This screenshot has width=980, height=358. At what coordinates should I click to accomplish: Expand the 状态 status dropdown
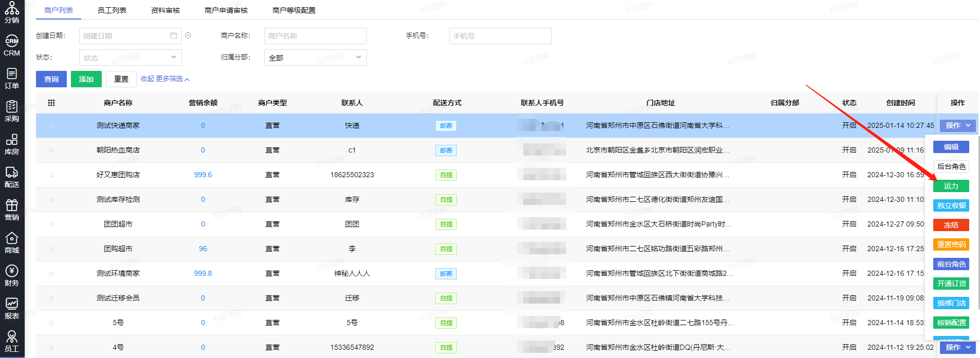pyautogui.click(x=130, y=58)
